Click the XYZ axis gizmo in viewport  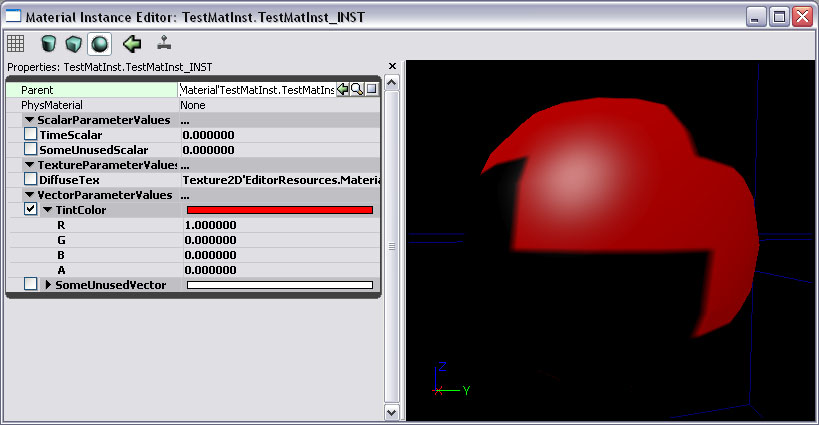[x=451, y=380]
